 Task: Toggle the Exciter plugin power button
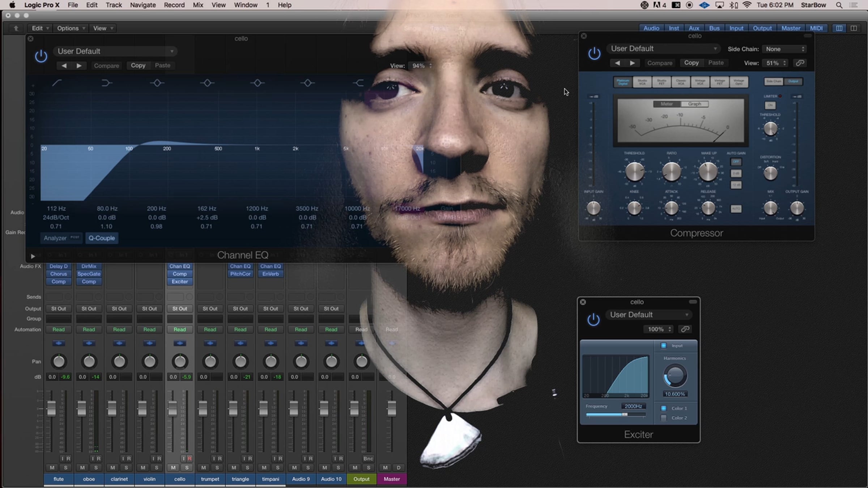tap(593, 319)
